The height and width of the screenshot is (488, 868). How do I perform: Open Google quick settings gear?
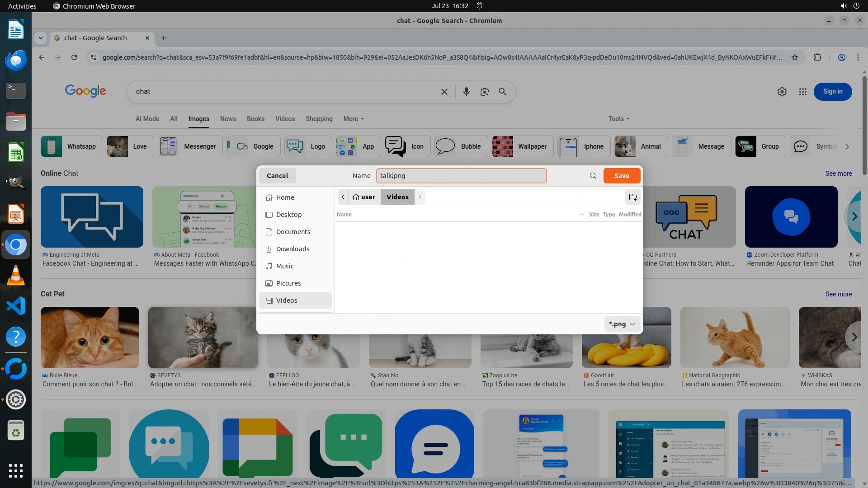click(x=782, y=92)
